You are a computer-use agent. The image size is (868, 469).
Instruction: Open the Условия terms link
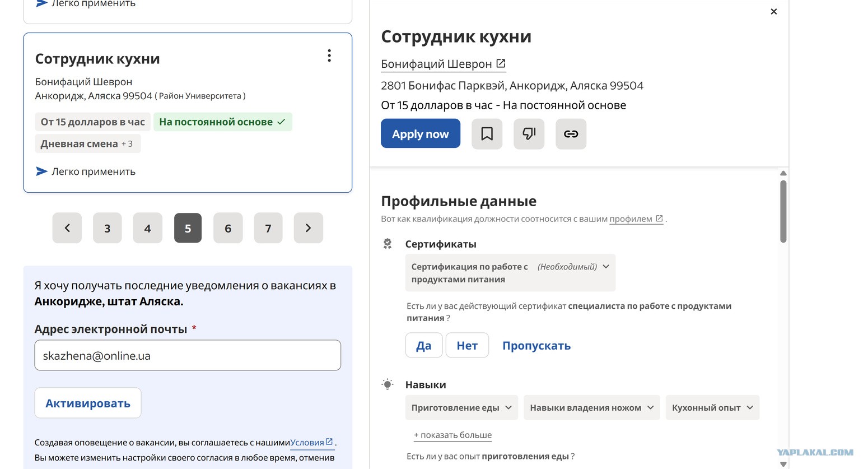312,443
